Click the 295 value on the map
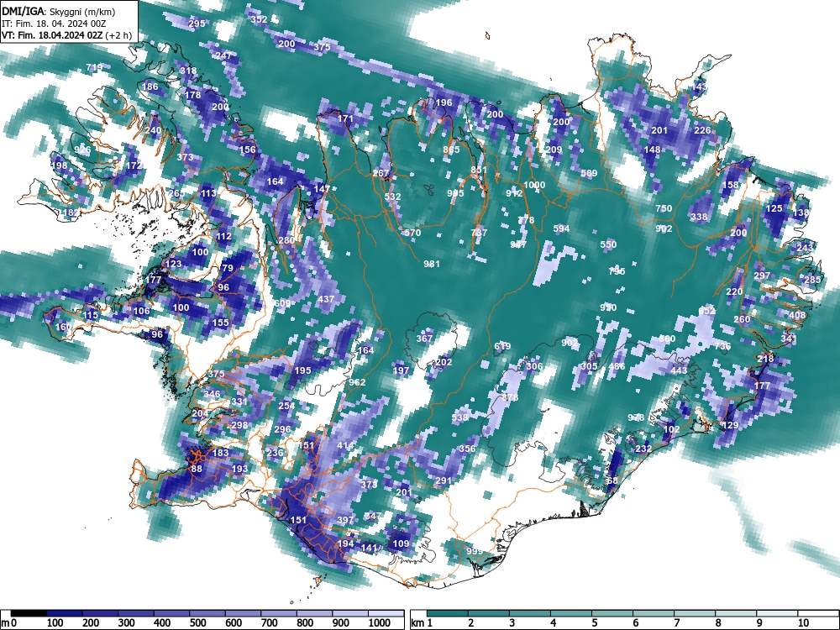The height and width of the screenshot is (630, 840). coord(197,24)
